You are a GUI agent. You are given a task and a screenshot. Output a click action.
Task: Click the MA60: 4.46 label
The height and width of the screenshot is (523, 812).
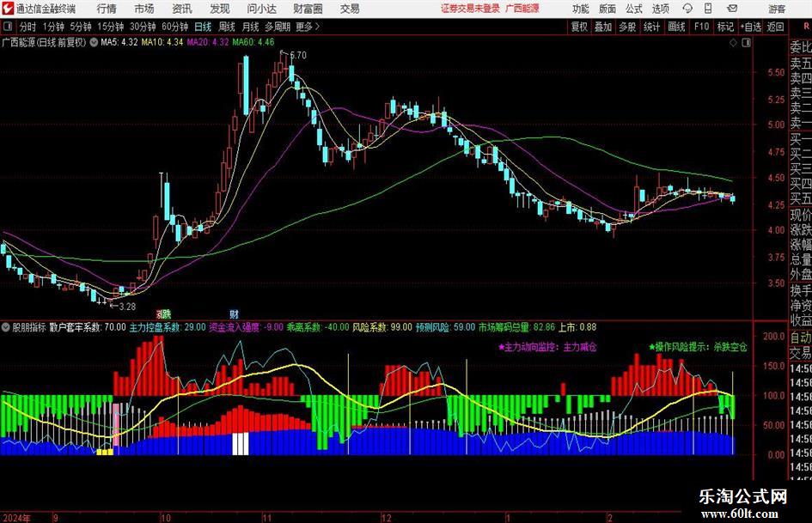(x=253, y=42)
